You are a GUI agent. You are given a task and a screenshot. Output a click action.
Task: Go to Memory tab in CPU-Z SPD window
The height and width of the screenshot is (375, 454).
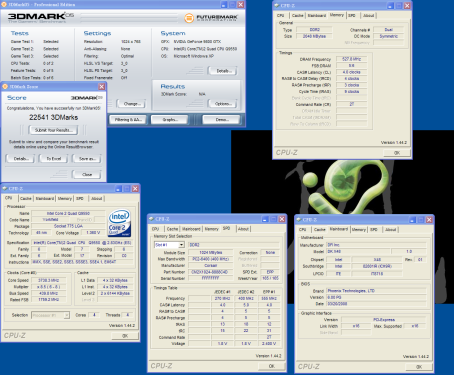tap(211, 229)
